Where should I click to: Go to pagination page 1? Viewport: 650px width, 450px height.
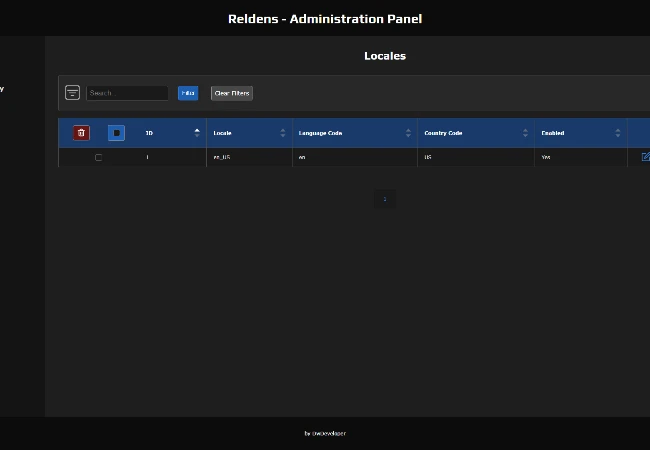385,199
